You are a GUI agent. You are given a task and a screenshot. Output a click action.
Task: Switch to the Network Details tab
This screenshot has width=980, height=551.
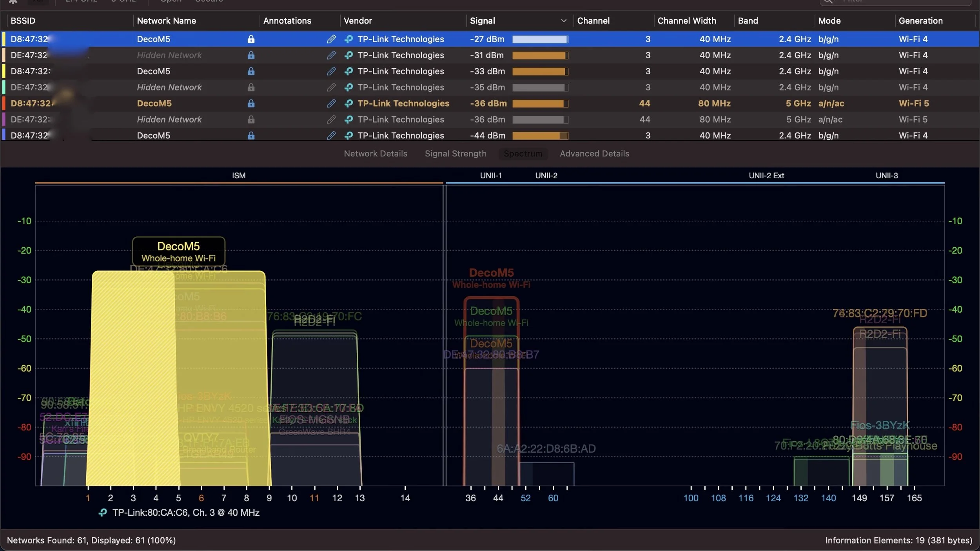click(375, 154)
